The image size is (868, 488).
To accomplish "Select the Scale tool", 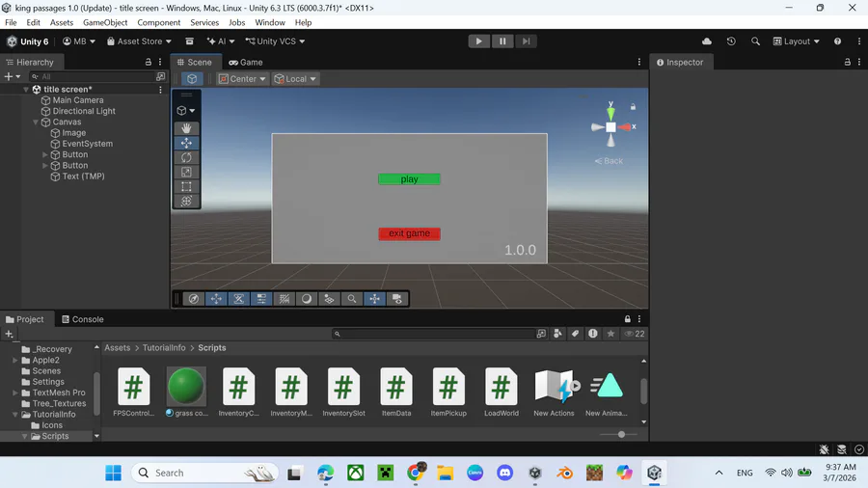I will 186,172.
